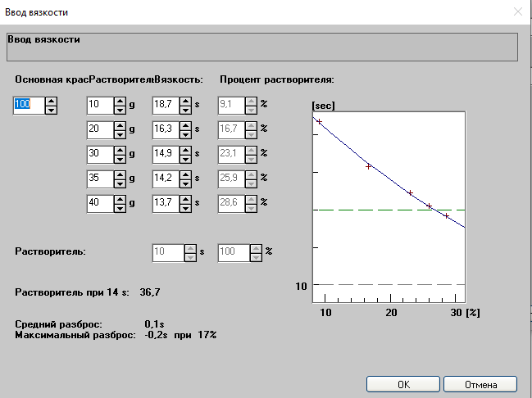Click solvent field containing 35 g

tap(100, 179)
